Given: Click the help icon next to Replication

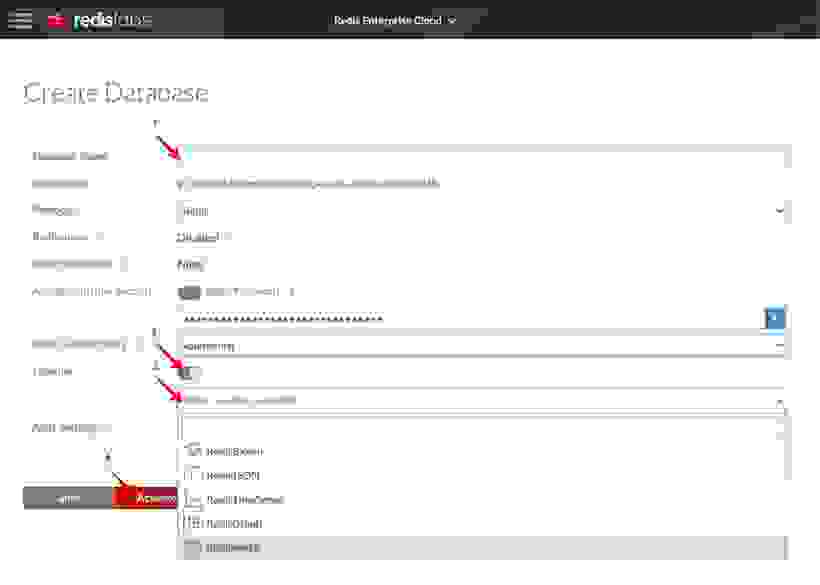Looking at the screenshot, I should (98, 238).
